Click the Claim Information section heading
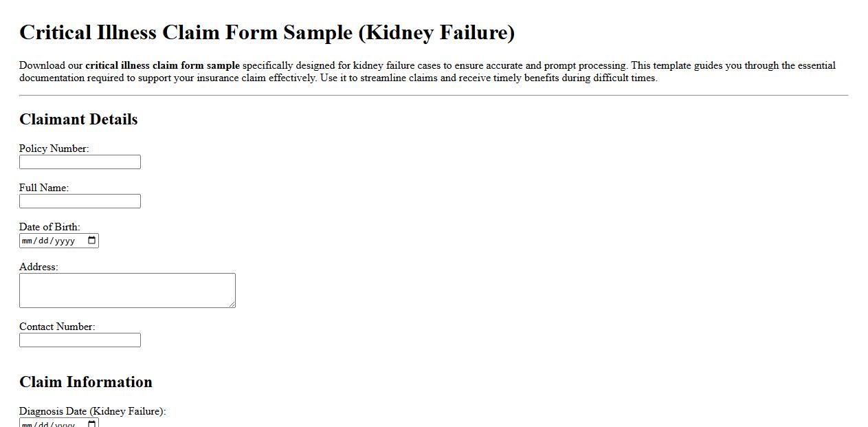The image size is (868, 427). point(85,382)
